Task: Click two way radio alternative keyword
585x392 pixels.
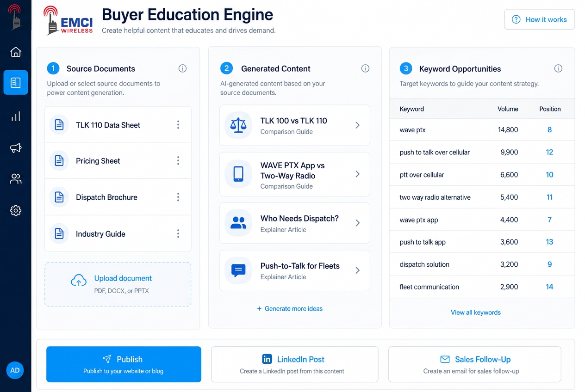Action: (435, 197)
